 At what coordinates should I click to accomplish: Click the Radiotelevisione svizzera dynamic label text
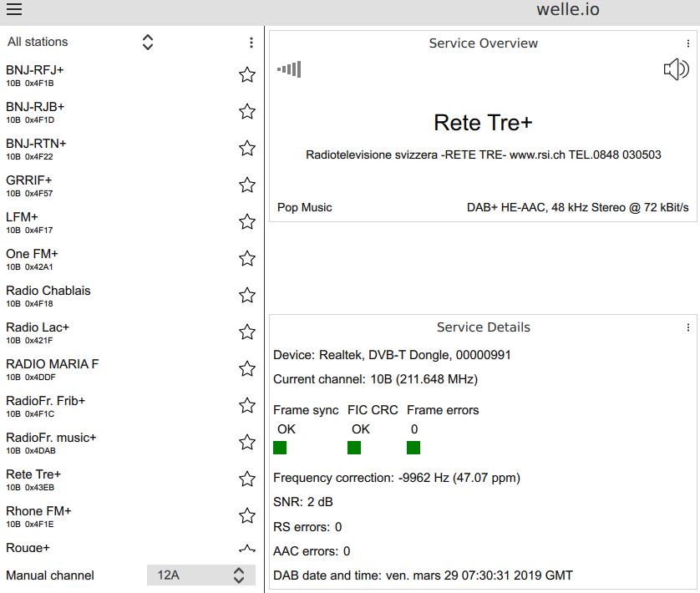click(483, 155)
